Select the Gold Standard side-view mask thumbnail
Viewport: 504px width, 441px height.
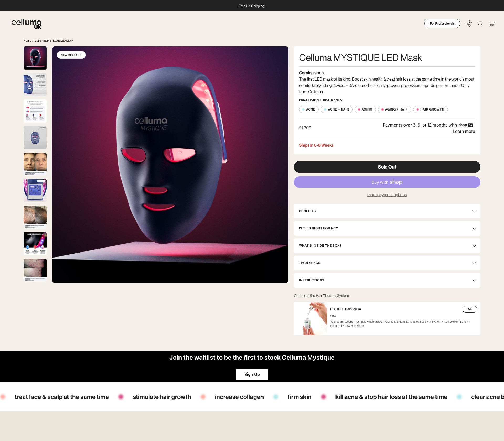point(35,85)
